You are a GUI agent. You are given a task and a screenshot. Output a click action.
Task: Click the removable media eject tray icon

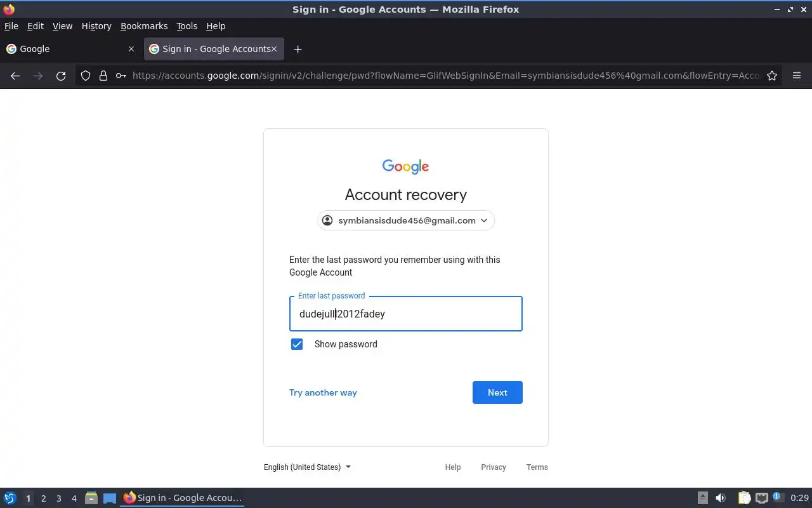coord(703,498)
